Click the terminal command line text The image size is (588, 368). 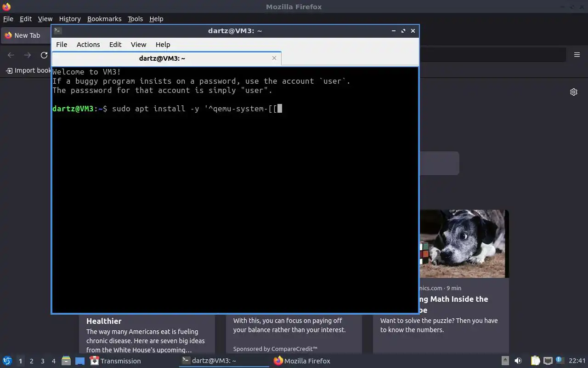coord(167,109)
